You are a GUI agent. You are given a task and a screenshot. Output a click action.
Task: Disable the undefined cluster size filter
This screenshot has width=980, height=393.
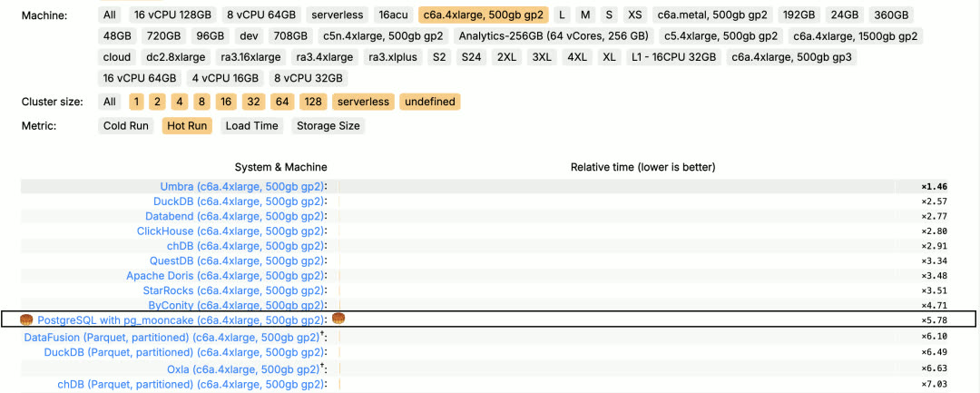429,102
